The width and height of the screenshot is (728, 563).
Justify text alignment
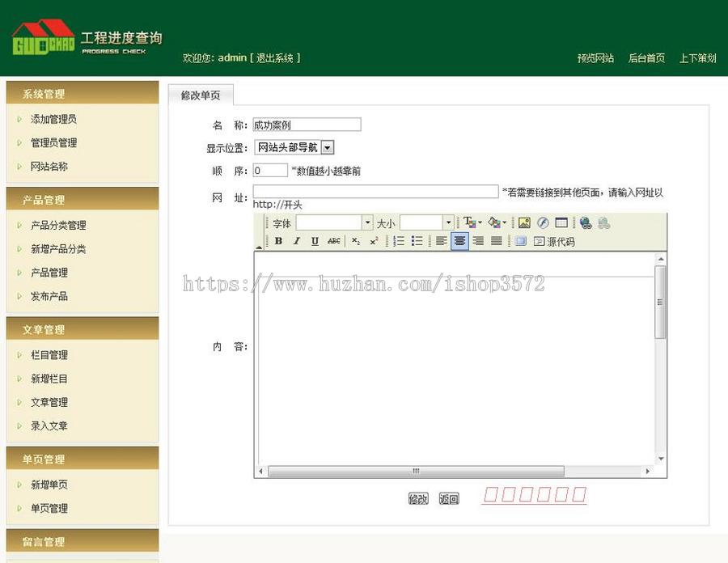coord(497,241)
